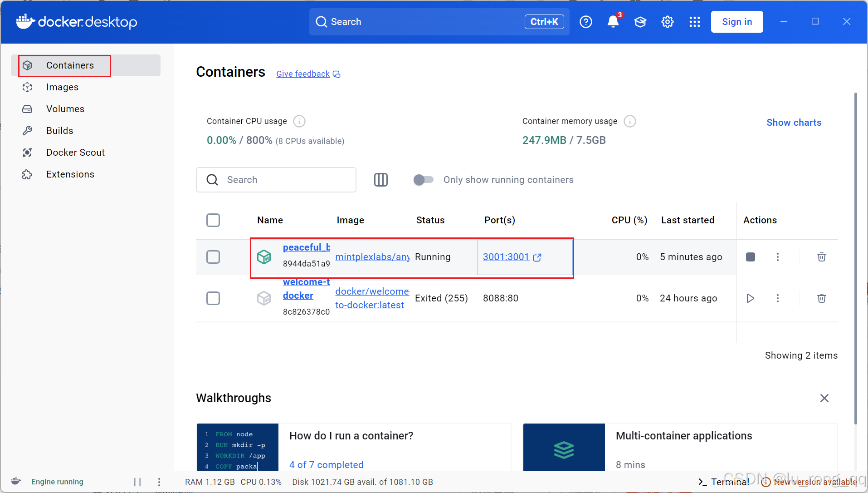Open engine options three-dot menu
The height and width of the screenshot is (493, 868).
coord(159,482)
